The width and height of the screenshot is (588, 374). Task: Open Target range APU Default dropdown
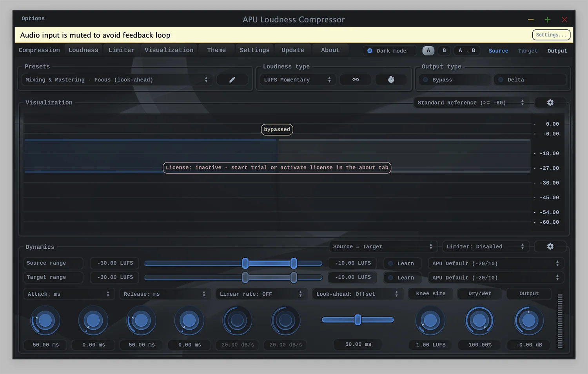click(496, 278)
